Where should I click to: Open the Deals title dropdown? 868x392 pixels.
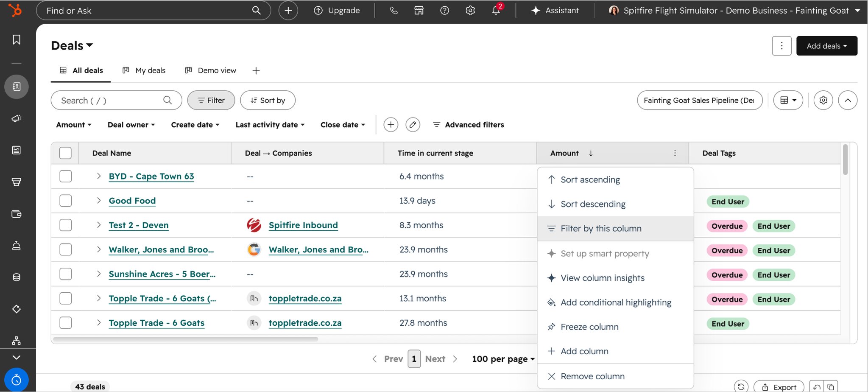click(x=72, y=45)
